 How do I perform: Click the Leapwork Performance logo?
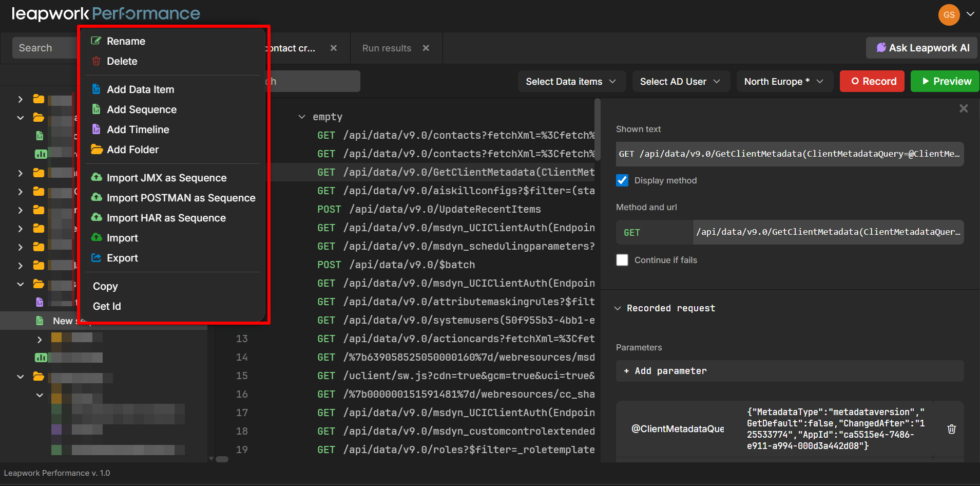click(106, 14)
